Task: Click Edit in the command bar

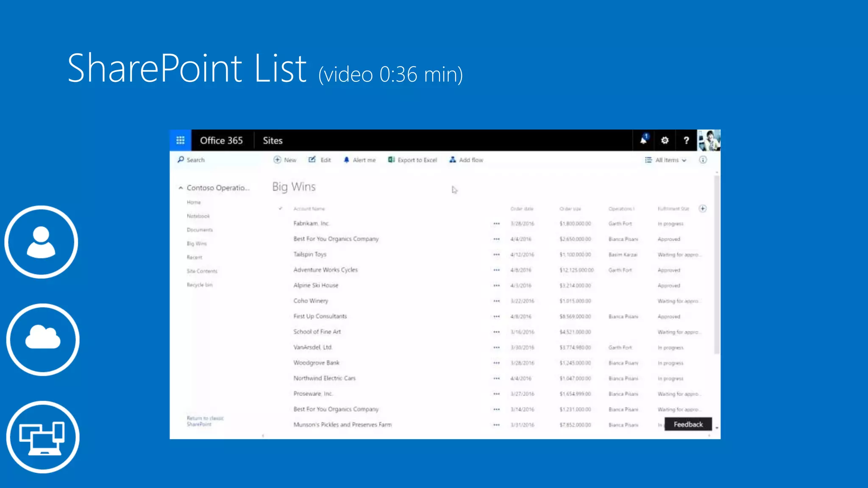Action: [320, 160]
